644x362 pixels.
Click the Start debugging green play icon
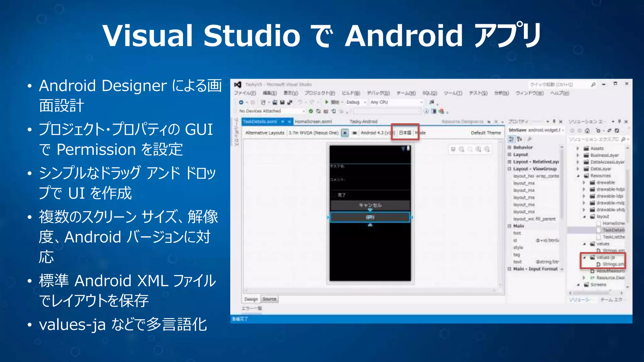coord(327,102)
